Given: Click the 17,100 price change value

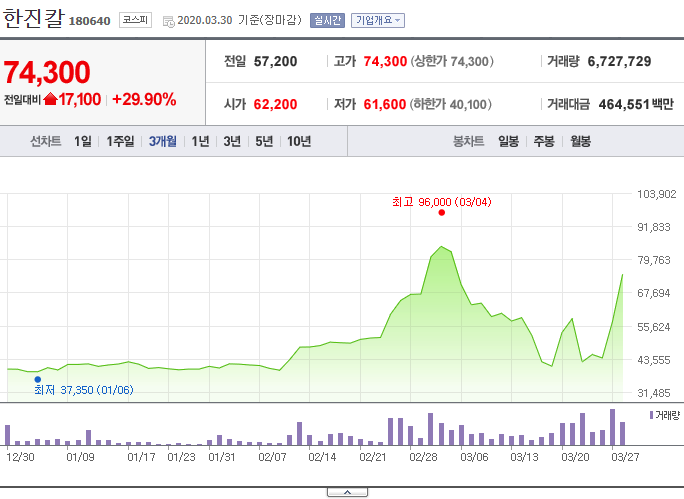Looking at the screenshot, I should (80, 99).
